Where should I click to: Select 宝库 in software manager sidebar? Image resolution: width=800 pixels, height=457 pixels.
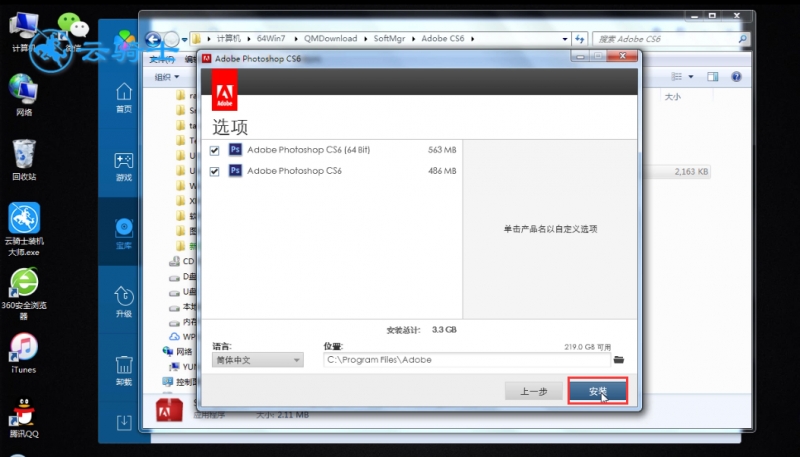click(x=124, y=234)
